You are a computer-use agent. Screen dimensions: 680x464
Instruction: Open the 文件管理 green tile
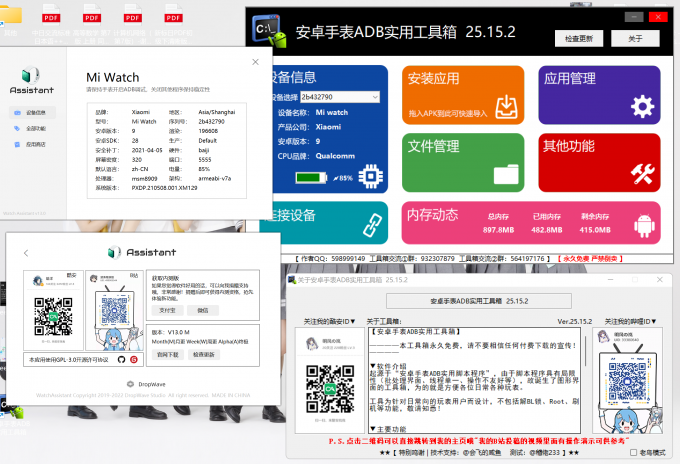463,163
